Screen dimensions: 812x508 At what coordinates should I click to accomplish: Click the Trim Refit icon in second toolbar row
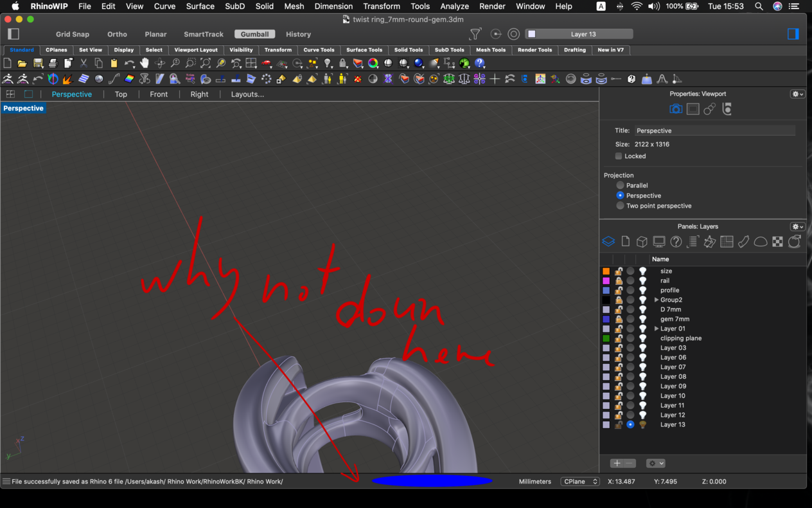tap(190, 78)
